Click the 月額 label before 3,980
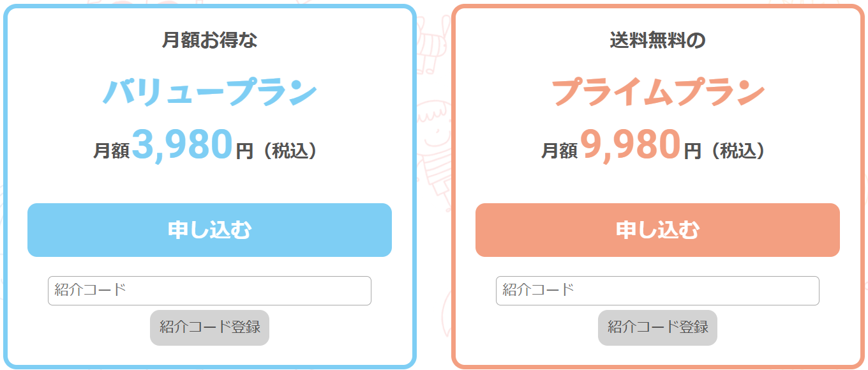Screen dimensions: 868x370 point(112,151)
